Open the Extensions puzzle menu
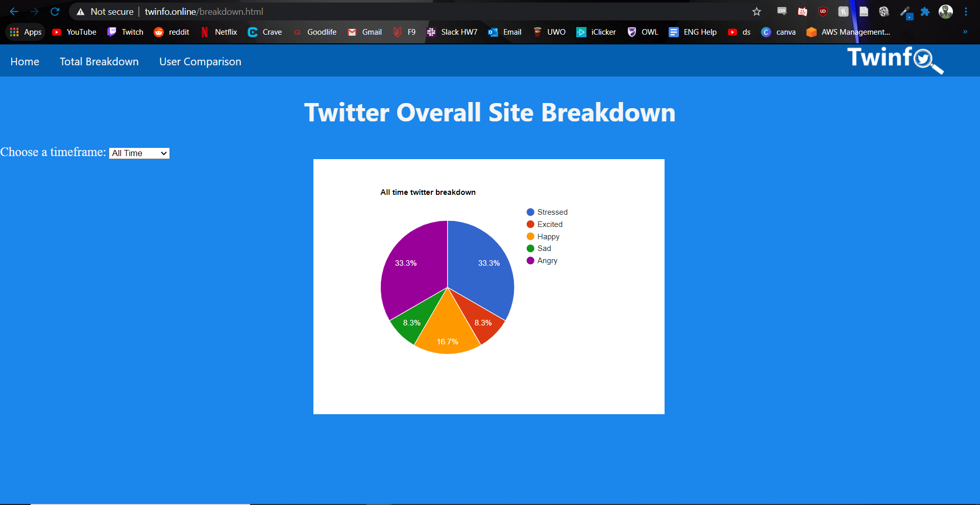This screenshot has width=980, height=505. 925,11
